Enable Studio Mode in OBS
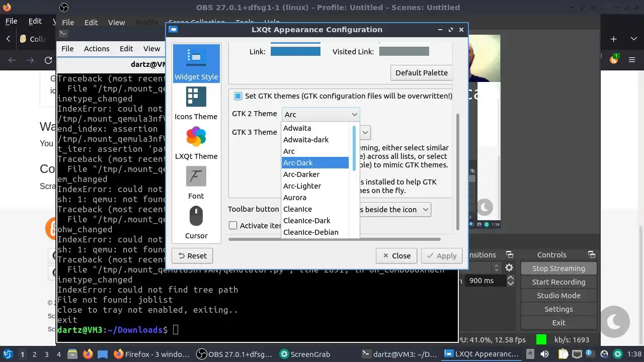 pos(558,296)
